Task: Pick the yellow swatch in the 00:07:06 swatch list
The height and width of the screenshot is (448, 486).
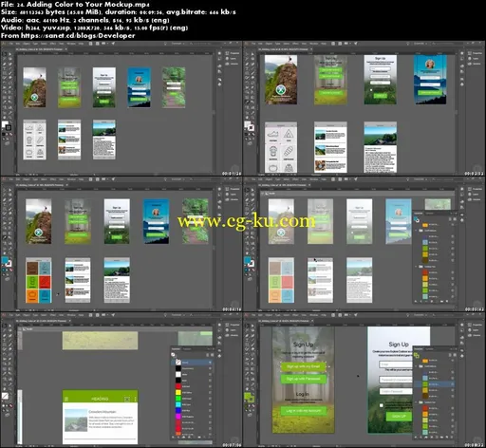Action: pyautogui.click(x=178, y=393)
